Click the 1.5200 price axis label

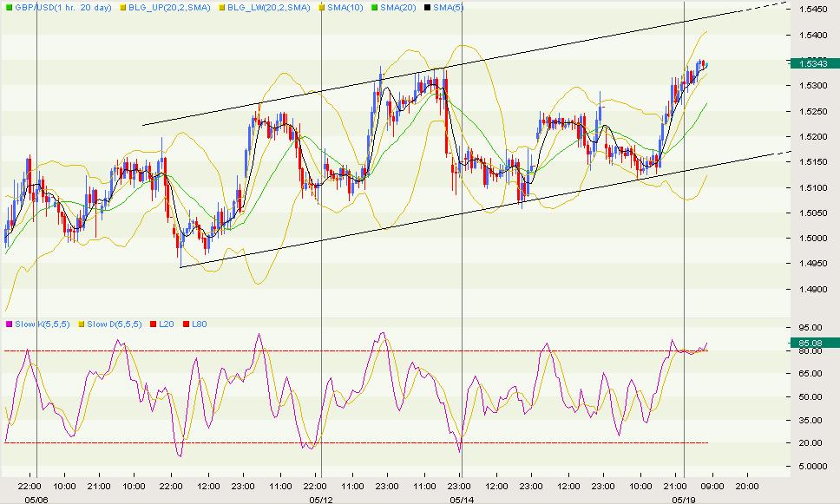(812, 136)
